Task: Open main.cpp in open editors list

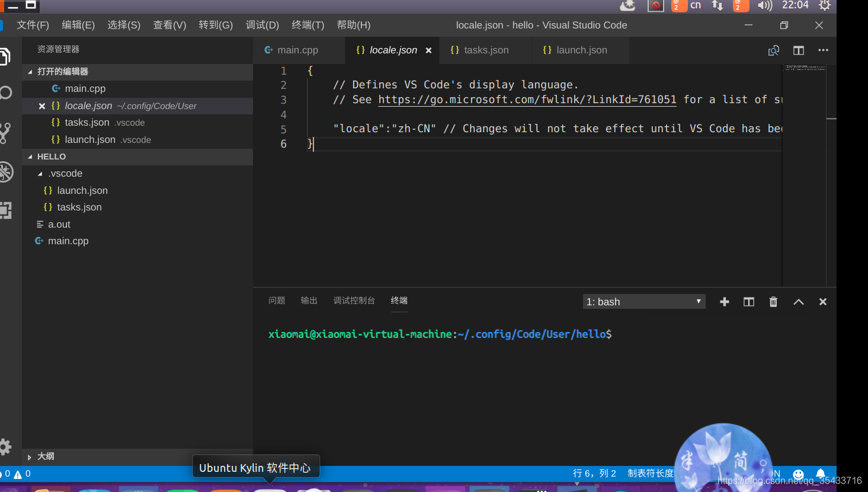Action: (x=137, y=89)
